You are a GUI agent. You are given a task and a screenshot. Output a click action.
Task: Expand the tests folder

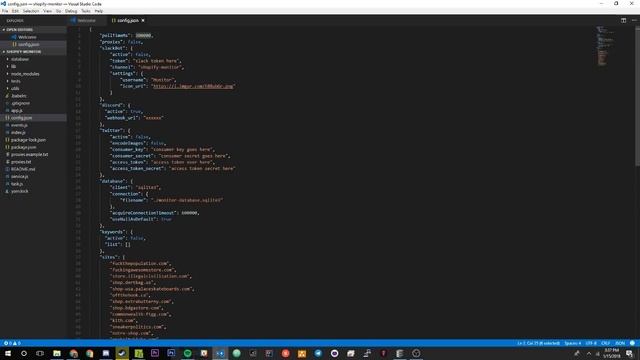click(33, 81)
